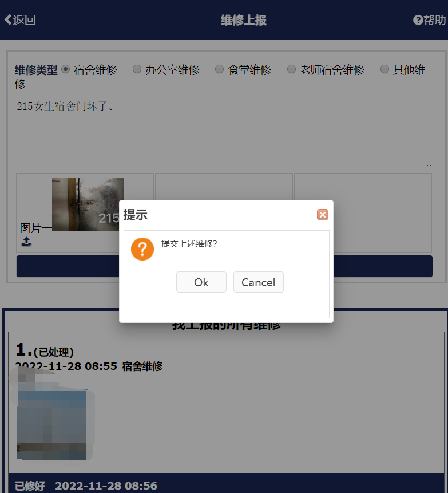Image resolution: width=448 pixels, height=493 pixels.
Task: Open the blurred repair record photo
Action: click(52, 425)
